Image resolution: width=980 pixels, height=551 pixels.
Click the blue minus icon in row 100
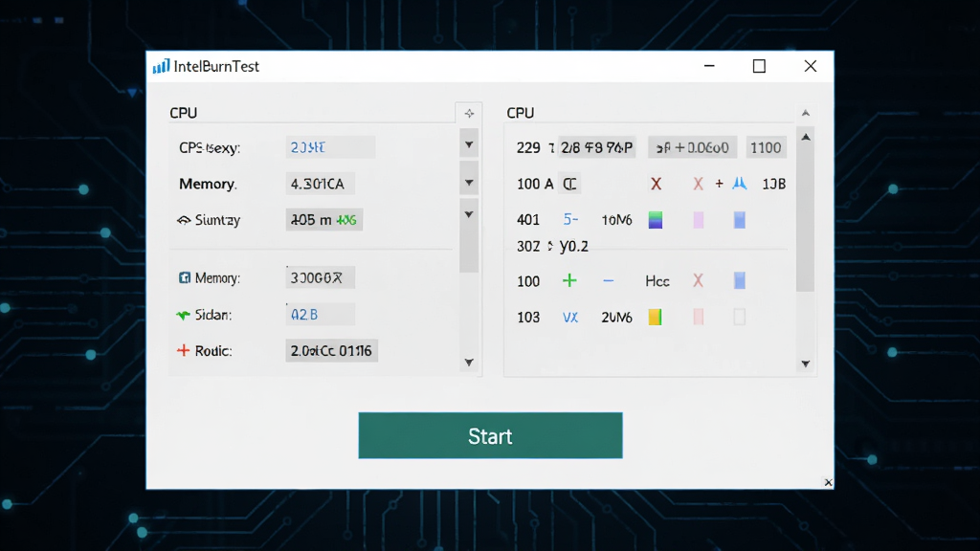608,281
